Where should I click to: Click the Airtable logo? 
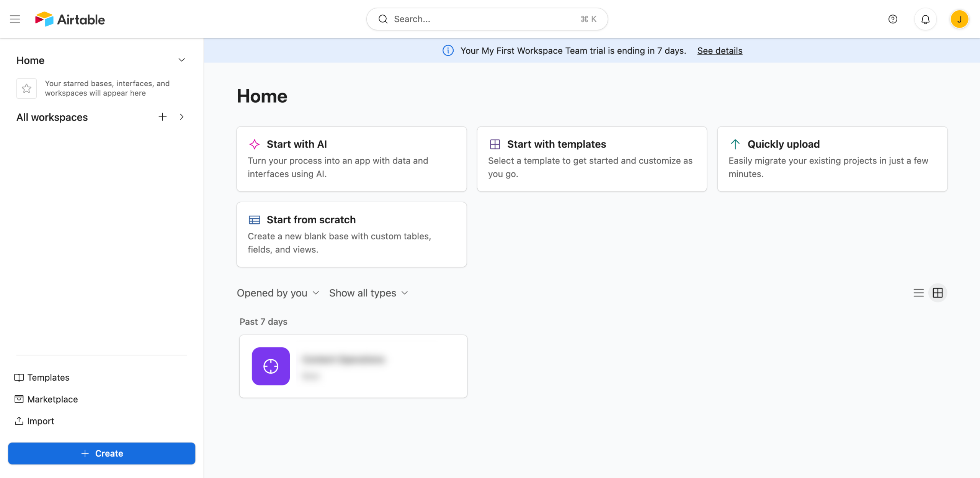[x=70, y=19]
